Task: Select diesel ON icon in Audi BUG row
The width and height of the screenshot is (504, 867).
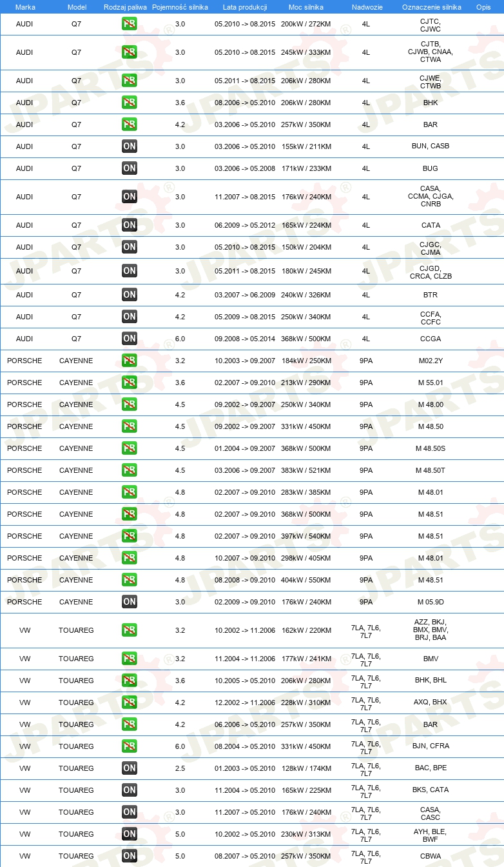Action: pyautogui.click(x=130, y=168)
